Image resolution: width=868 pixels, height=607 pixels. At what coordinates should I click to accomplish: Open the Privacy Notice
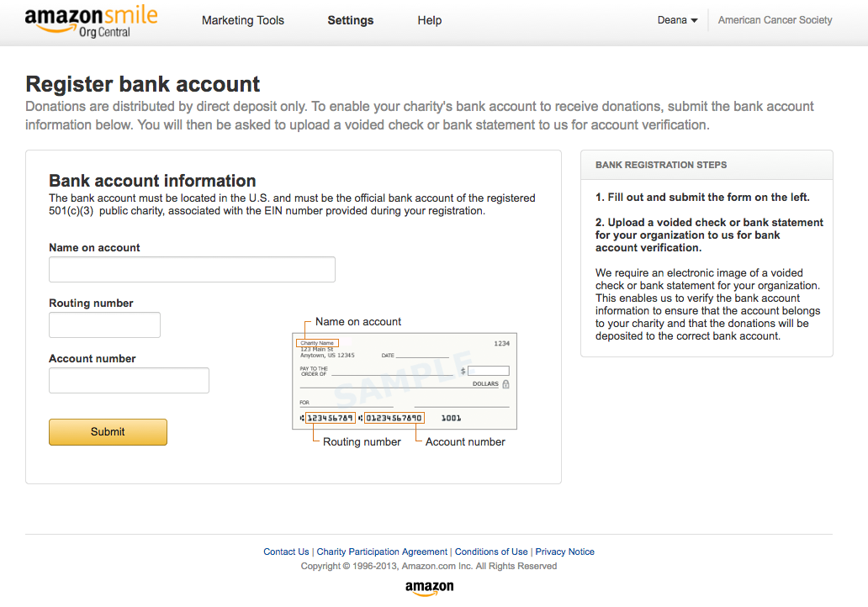click(x=564, y=552)
